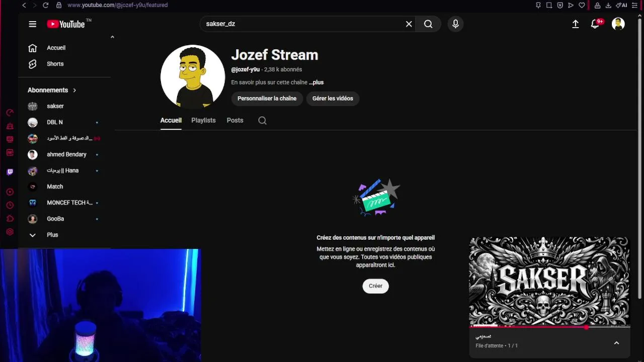Search within channel via magnifier icon

click(x=262, y=121)
